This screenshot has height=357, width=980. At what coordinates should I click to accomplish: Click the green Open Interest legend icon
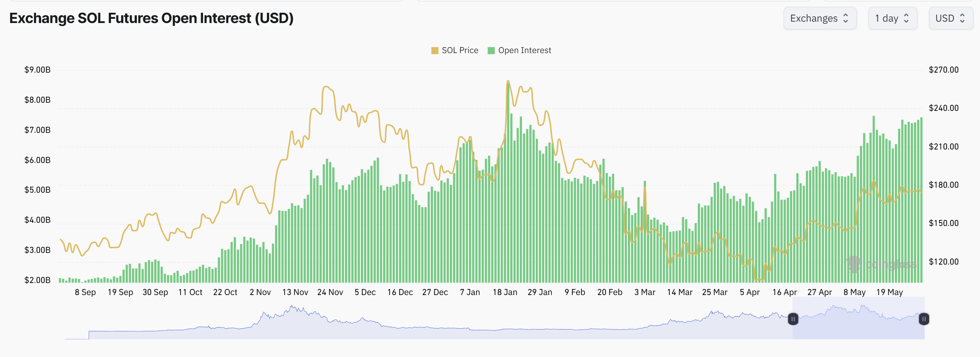coord(491,50)
